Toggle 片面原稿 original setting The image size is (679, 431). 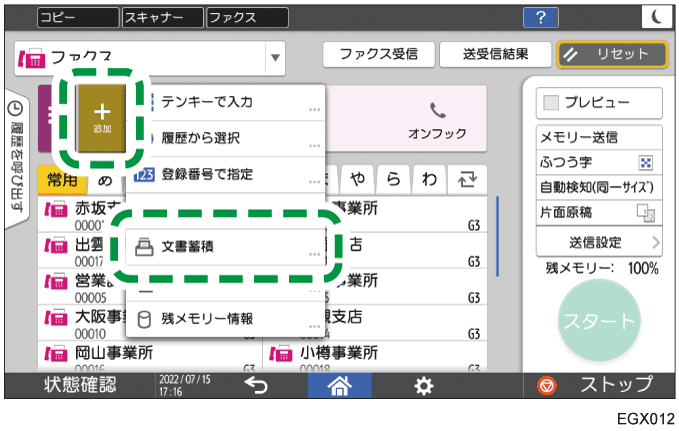599,213
